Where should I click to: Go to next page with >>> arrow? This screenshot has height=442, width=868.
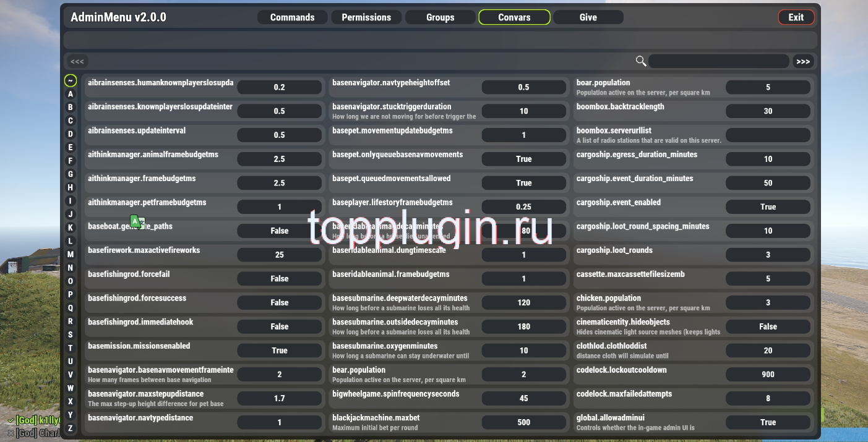click(803, 61)
